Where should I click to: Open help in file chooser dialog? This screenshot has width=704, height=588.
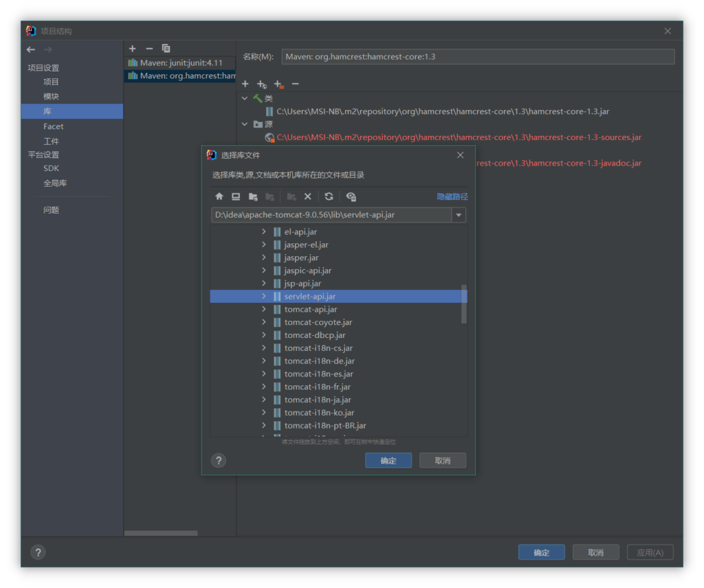219,461
